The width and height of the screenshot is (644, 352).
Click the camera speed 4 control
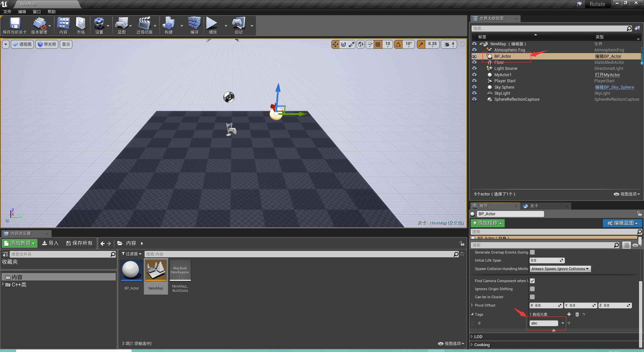click(x=449, y=44)
